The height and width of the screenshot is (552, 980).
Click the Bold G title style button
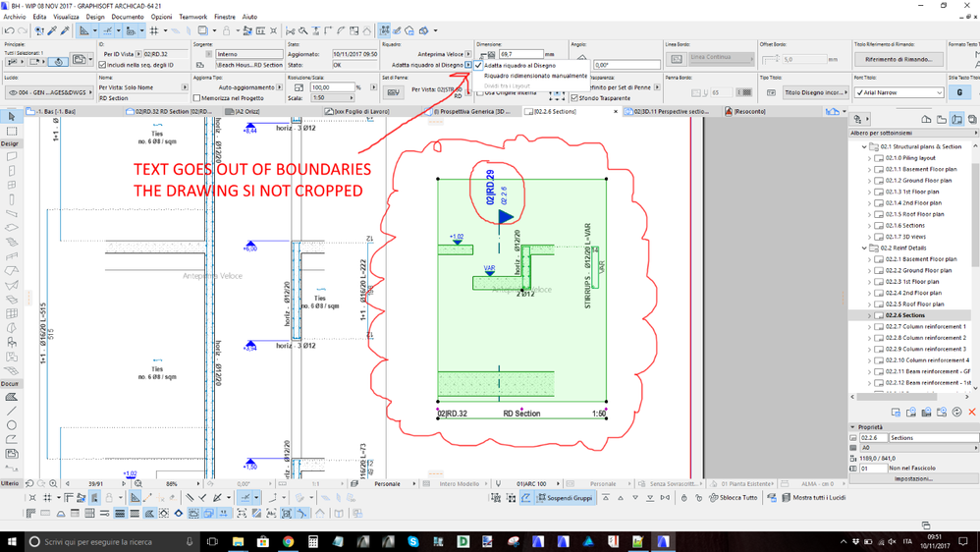[959, 92]
